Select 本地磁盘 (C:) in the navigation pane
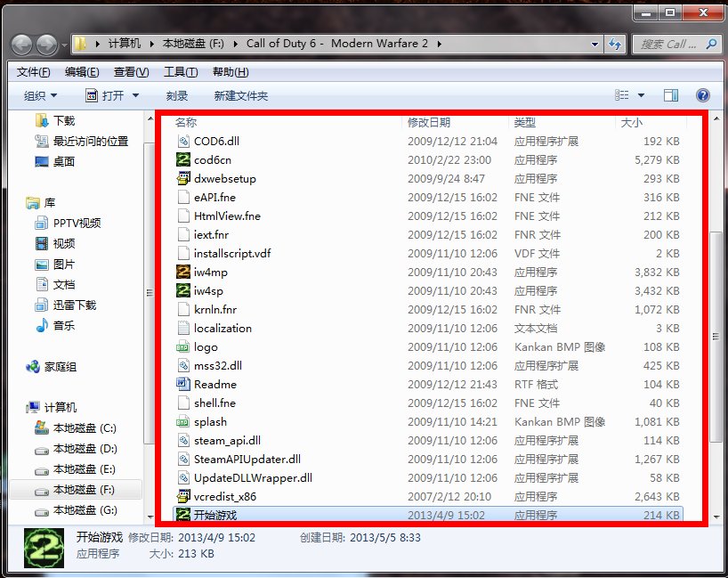 click(x=84, y=428)
